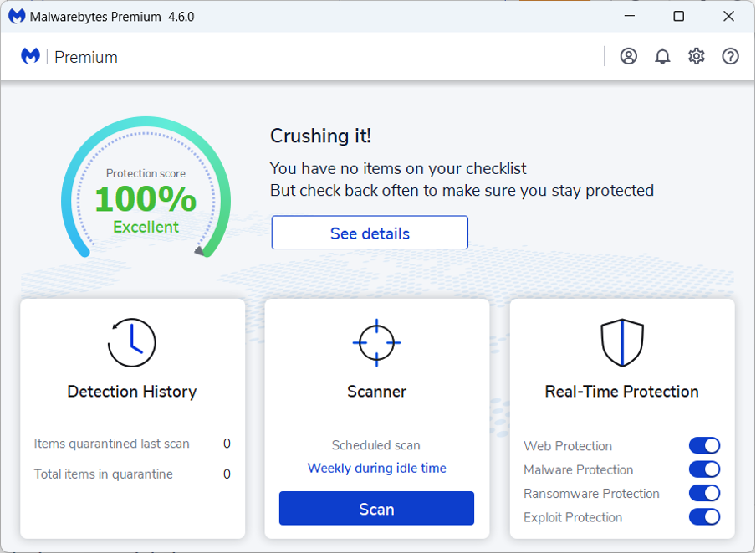Open settings with the gear icon
756x554 pixels.
tap(696, 56)
